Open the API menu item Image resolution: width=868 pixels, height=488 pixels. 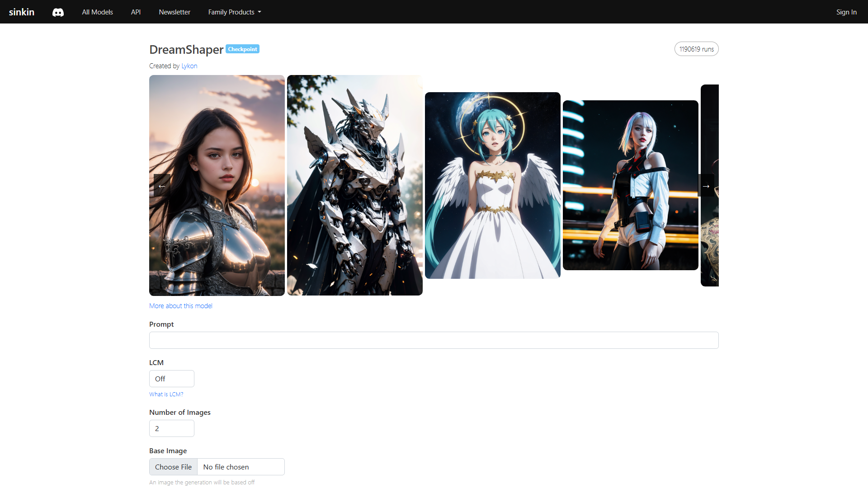pos(136,12)
